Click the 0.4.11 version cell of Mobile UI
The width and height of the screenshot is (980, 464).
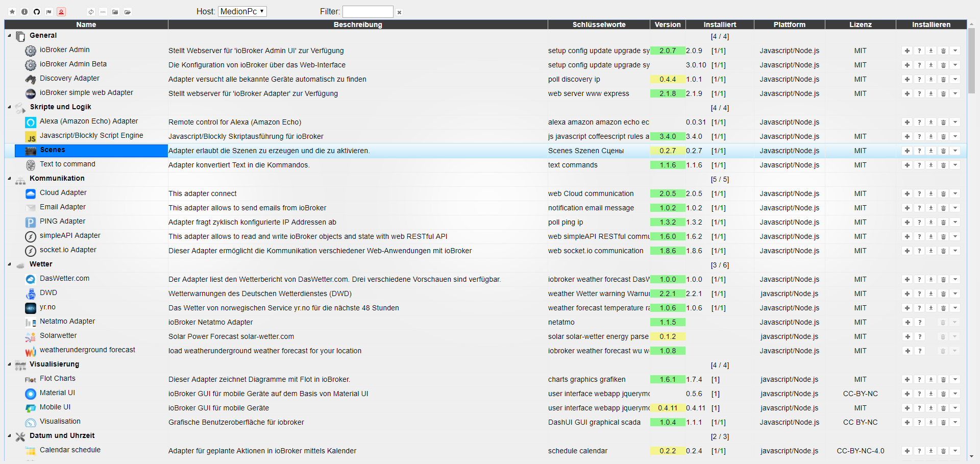pyautogui.click(x=668, y=408)
